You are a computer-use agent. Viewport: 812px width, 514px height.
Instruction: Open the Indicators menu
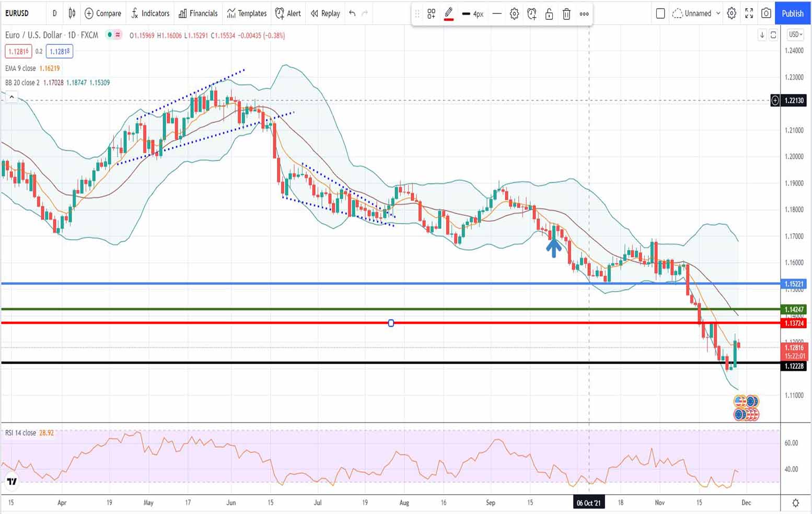pyautogui.click(x=150, y=14)
